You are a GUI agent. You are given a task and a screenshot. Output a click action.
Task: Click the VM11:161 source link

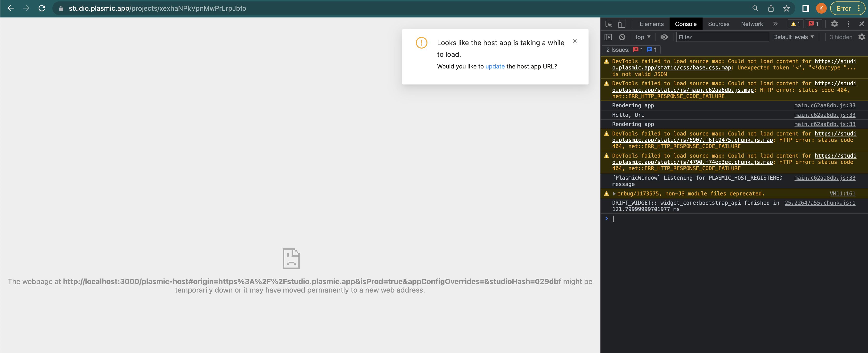(x=842, y=193)
